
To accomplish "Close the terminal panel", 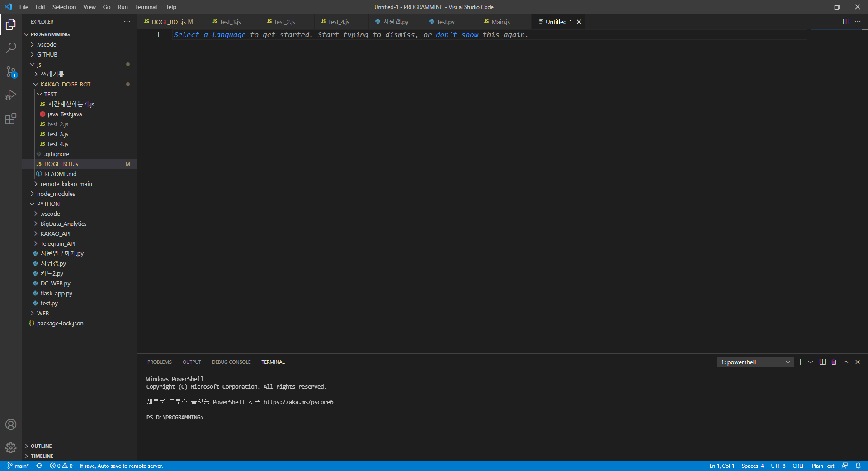I will pos(858,362).
